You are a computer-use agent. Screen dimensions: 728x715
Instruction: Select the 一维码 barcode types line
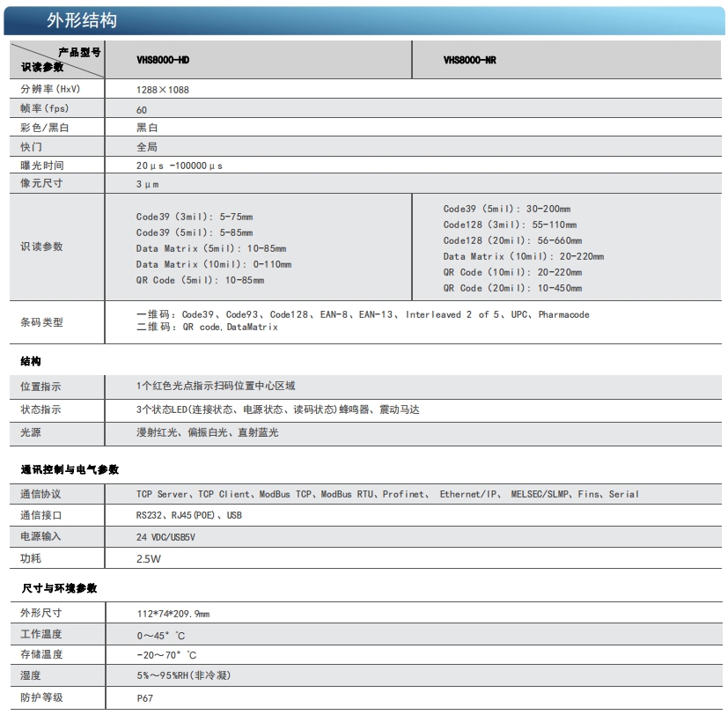(x=363, y=314)
